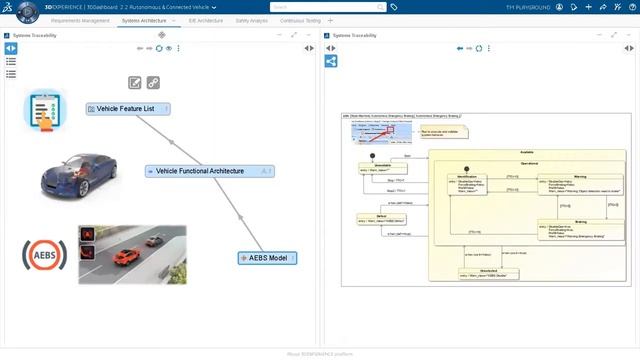Refresh the left Systems Traceability panel
The height and width of the screenshot is (360, 640).
tap(159, 48)
